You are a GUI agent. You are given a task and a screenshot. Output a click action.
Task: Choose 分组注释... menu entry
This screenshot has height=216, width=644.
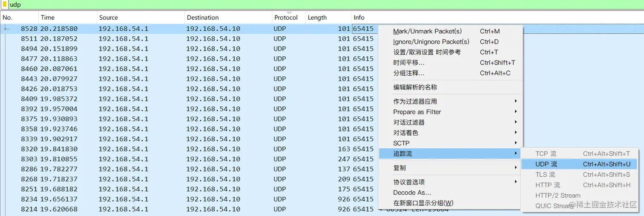(x=450, y=73)
